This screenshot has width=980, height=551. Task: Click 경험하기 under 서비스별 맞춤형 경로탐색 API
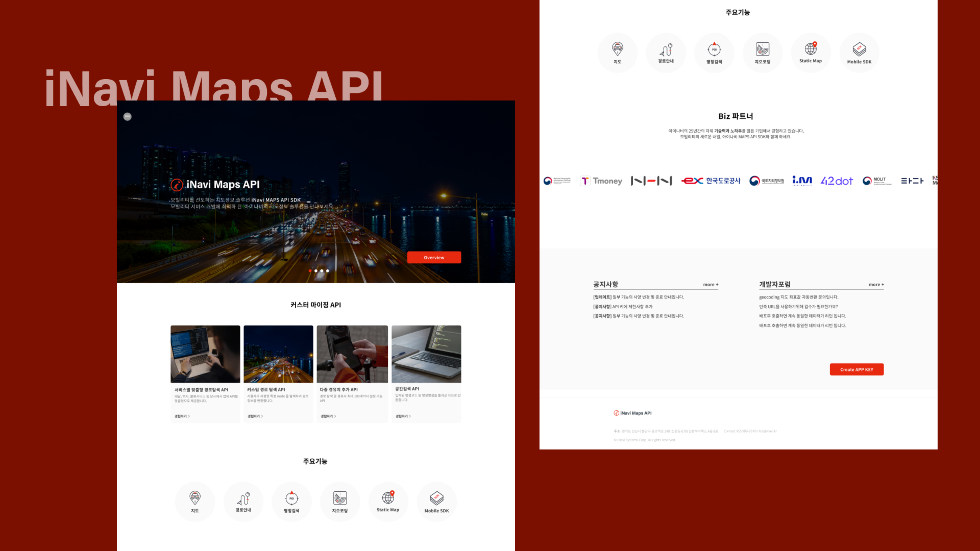point(182,416)
